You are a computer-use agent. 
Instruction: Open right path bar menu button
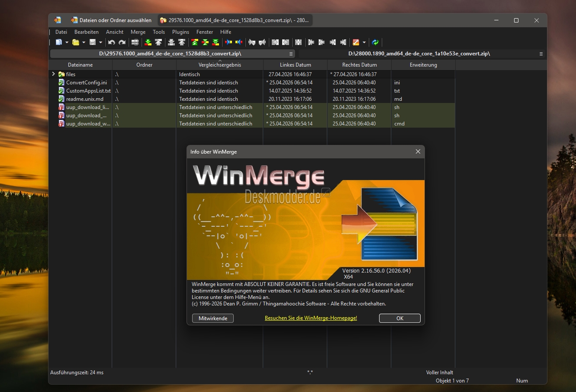[541, 54]
